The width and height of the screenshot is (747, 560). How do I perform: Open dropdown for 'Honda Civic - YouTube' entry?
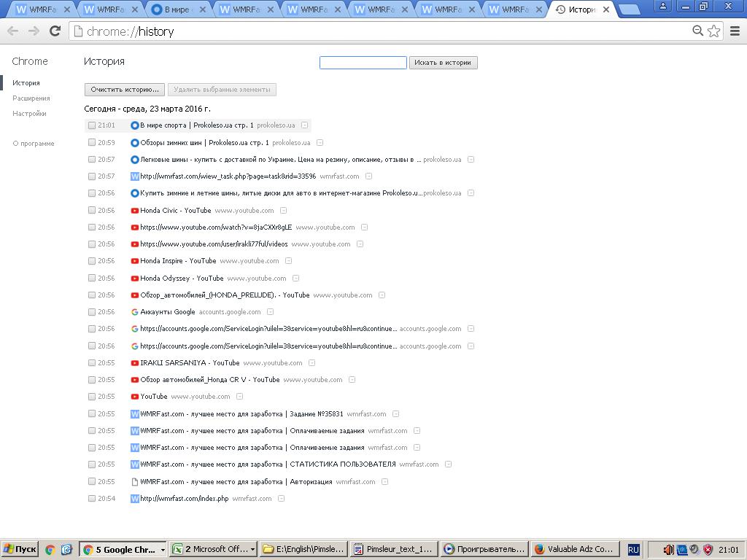pos(284,211)
